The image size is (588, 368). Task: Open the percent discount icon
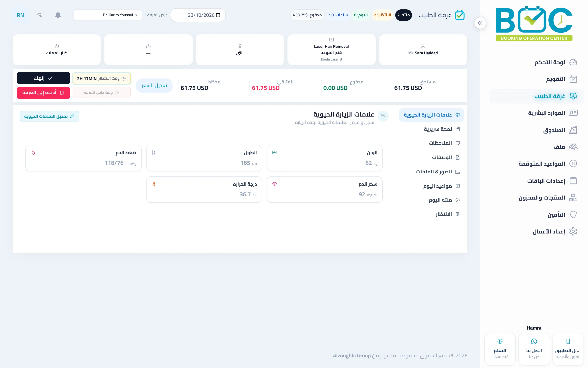click(x=40, y=15)
